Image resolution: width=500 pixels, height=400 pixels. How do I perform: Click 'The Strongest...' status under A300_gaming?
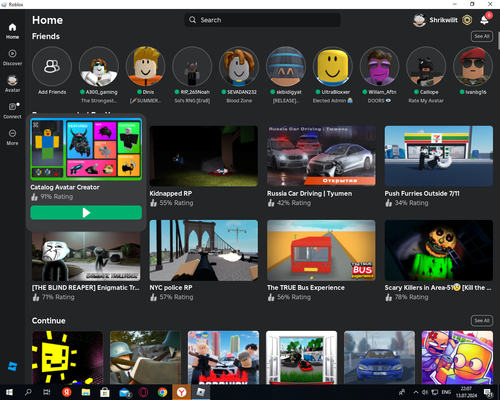point(99,101)
